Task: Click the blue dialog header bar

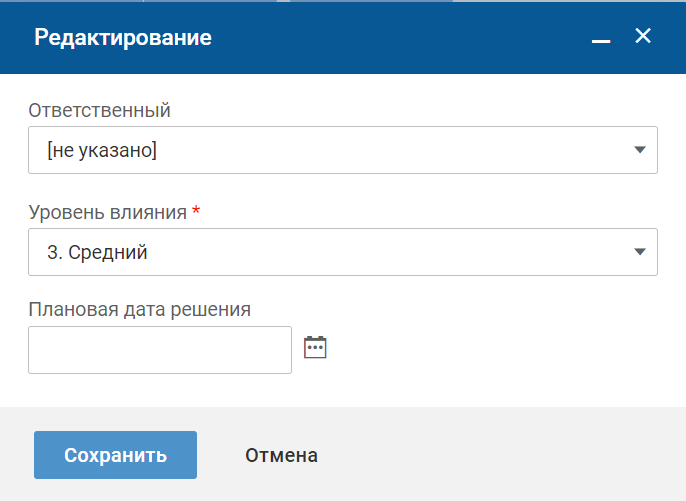Action: click(400, 38)
